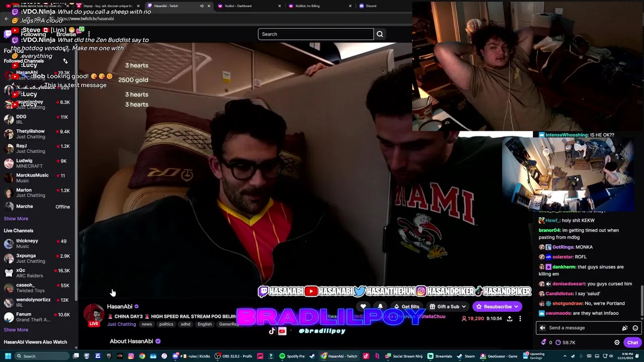Open OBS 32.0.2 from taskbar
The height and width of the screenshot is (362, 644).
tap(233, 356)
